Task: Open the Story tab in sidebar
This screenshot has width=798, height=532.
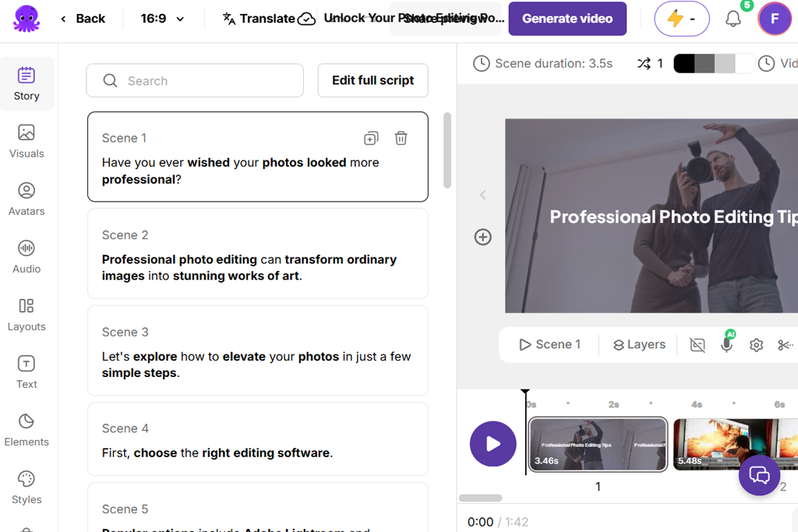Action: pyautogui.click(x=26, y=84)
